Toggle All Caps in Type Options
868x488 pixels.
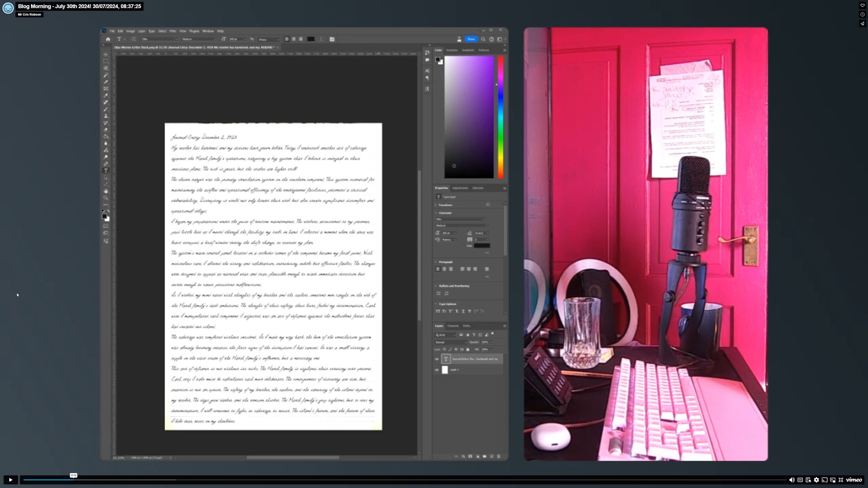pyautogui.click(x=438, y=311)
